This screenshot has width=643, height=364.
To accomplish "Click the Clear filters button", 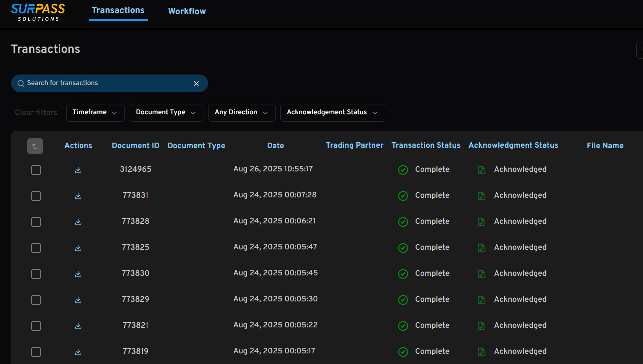I will pos(36,113).
